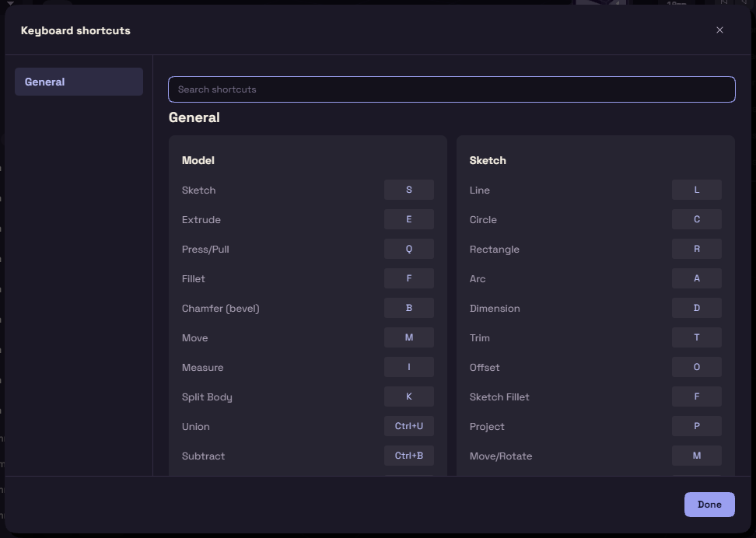Select the 'Dimension' shortcut label
Image resolution: width=756 pixels, height=538 pixels.
click(x=495, y=308)
